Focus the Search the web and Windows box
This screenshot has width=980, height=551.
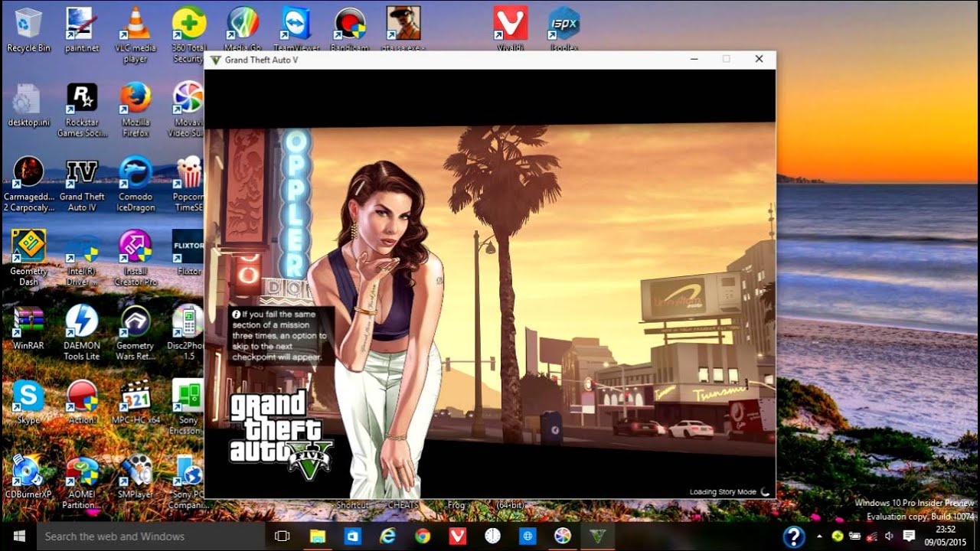coord(151,536)
